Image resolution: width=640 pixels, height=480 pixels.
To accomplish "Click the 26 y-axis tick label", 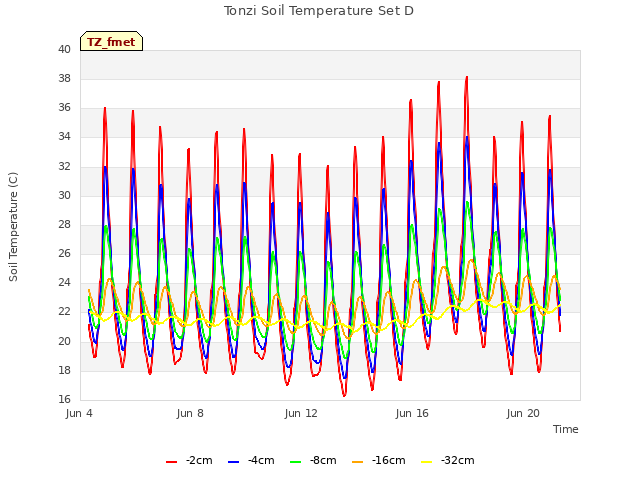I will coord(64,253).
